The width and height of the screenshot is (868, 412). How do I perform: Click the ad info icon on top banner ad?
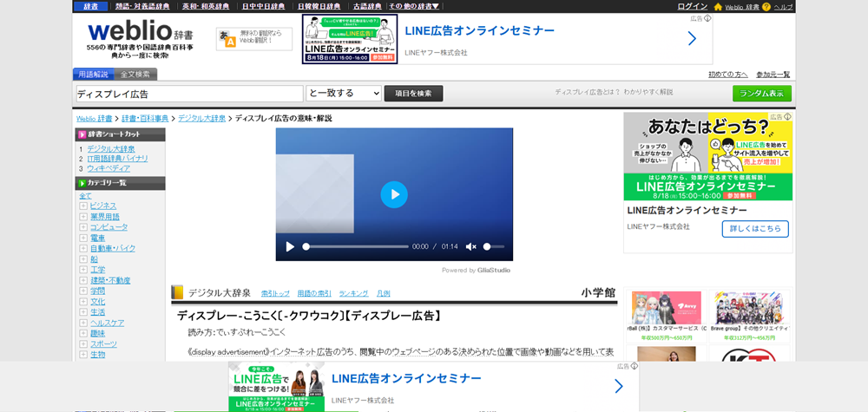(x=707, y=18)
